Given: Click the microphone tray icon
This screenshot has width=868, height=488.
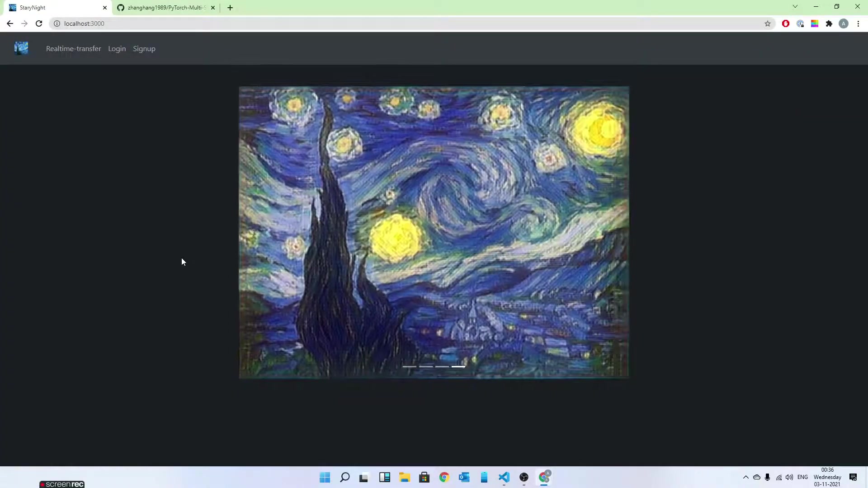Looking at the screenshot, I should (768, 477).
